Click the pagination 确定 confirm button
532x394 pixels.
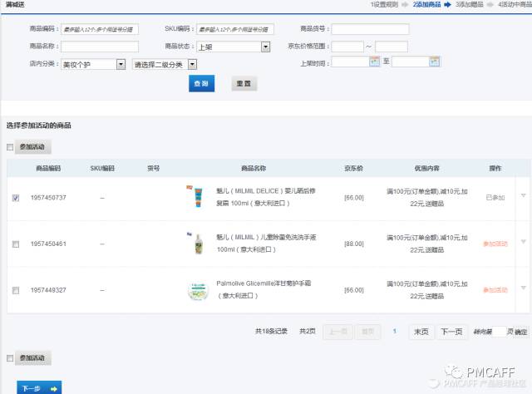(x=521, y=332)
